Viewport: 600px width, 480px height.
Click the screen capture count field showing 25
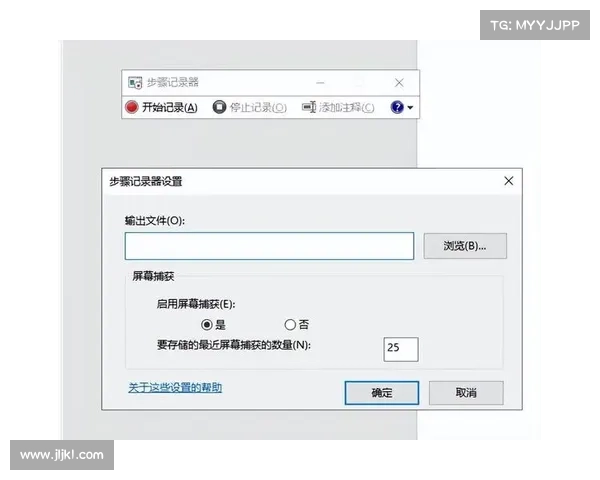tap(401, 349)
